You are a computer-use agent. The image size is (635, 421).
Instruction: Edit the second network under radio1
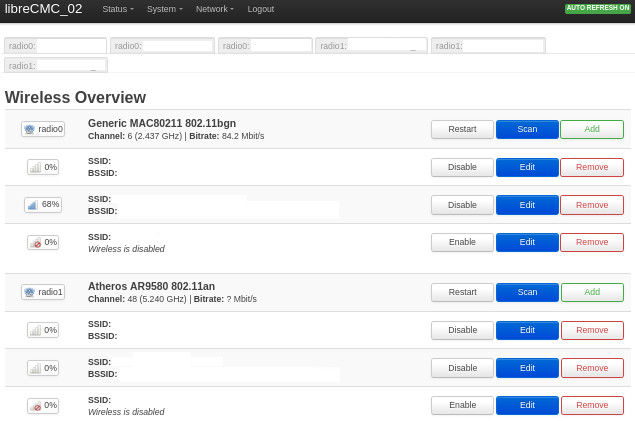coord(527,368)
